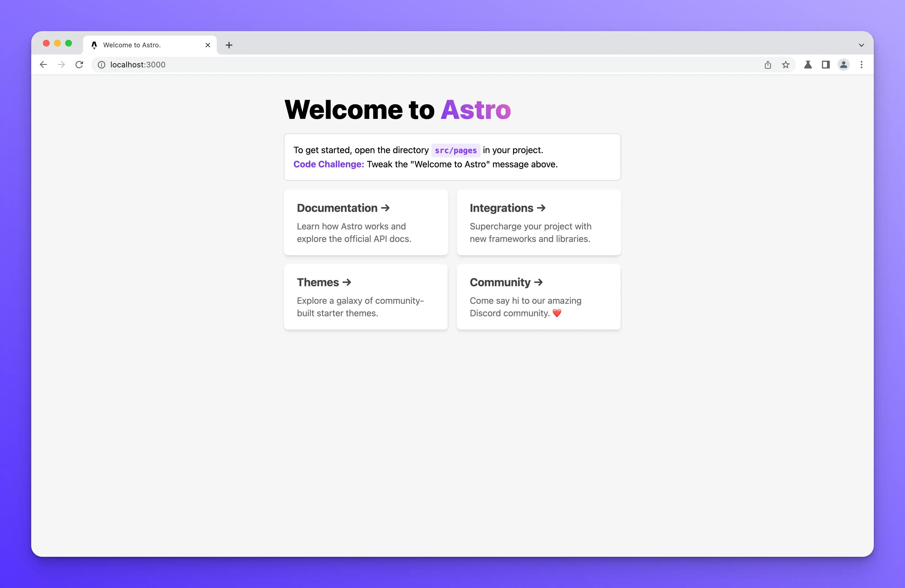
Task: Go back with the browser back arrow
Action: (x=43, y=65)
